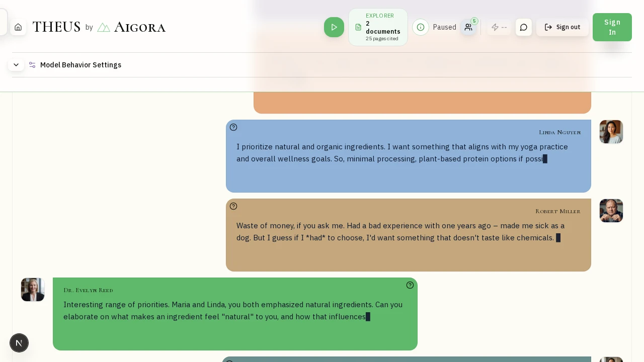Click the home icon button

[18, 27]
